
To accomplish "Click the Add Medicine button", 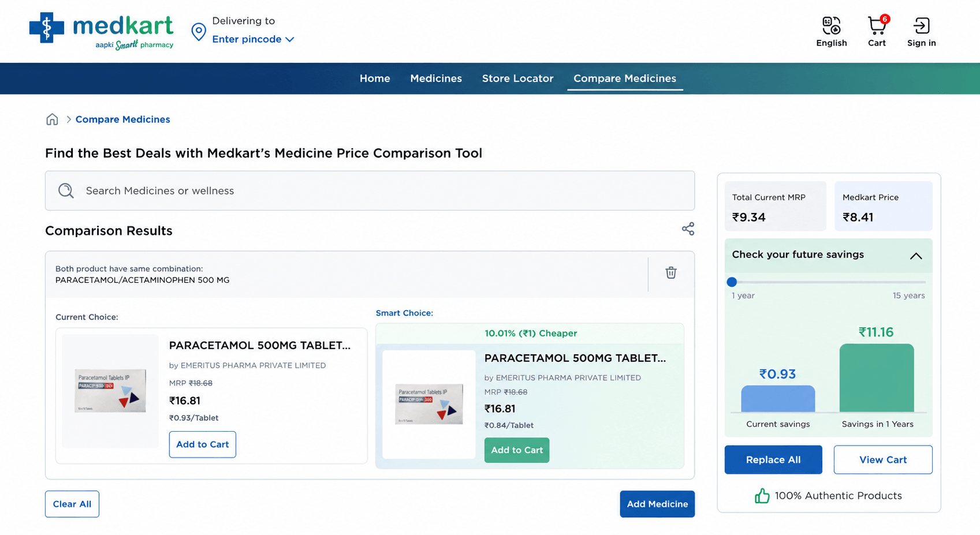I will pyautogui.click(x=657, y=504).
